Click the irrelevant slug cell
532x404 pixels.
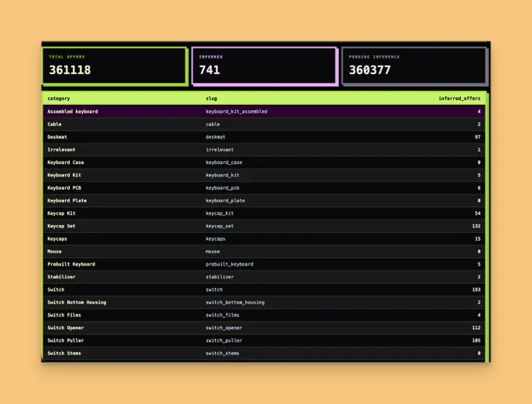tap(220, 150)
